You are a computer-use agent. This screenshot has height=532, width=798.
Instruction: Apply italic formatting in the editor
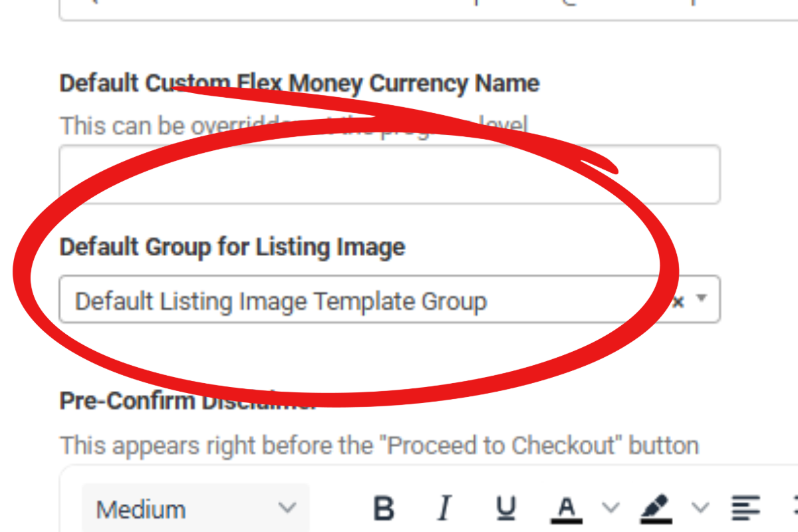(445, 509)
